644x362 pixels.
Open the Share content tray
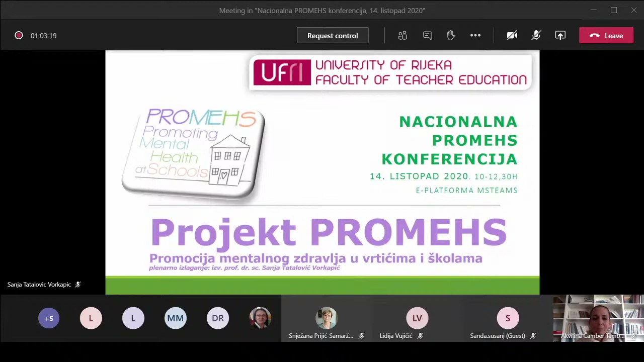click(560, 36)
